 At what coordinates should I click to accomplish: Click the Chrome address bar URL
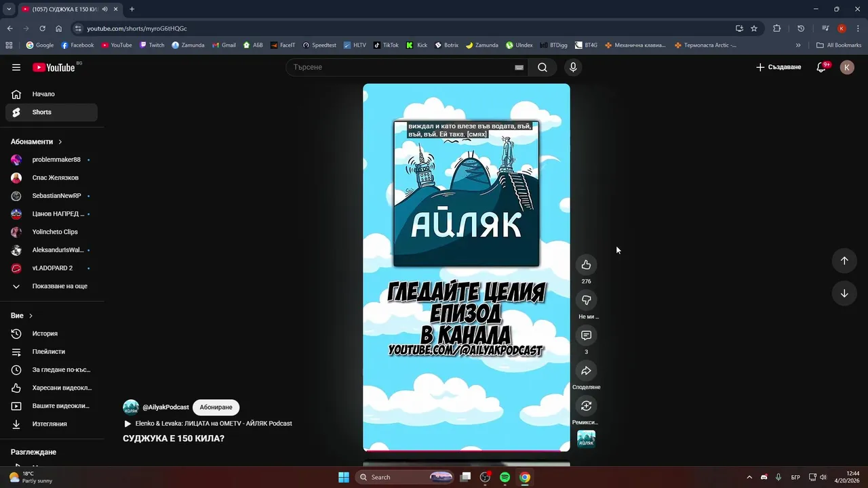pyautogui.click(x=137, y=28)
